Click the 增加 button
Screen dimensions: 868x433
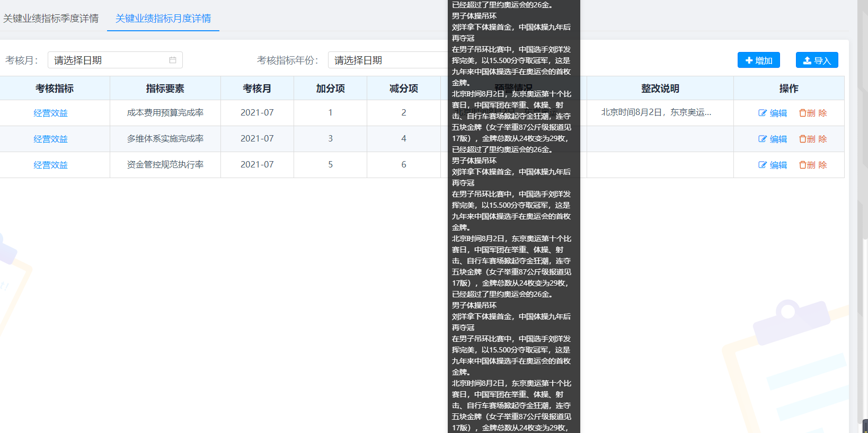pos(759,60)
